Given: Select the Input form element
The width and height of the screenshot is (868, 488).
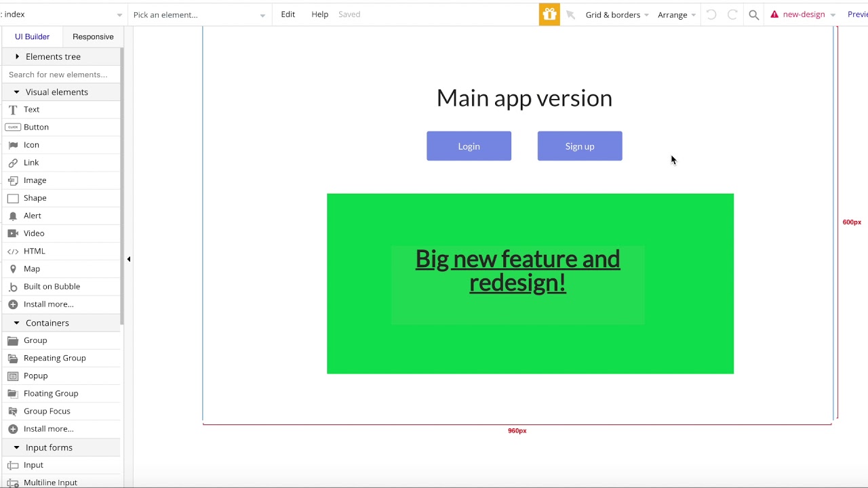Looking at the screenshot, I should click(x=61, y=465).
